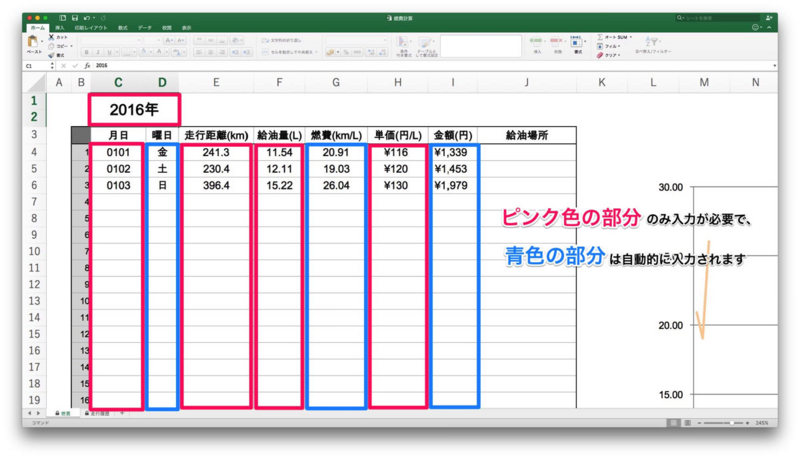
Task: Confirm entry with the formula bar checkmark
Action: pos(76,66)
